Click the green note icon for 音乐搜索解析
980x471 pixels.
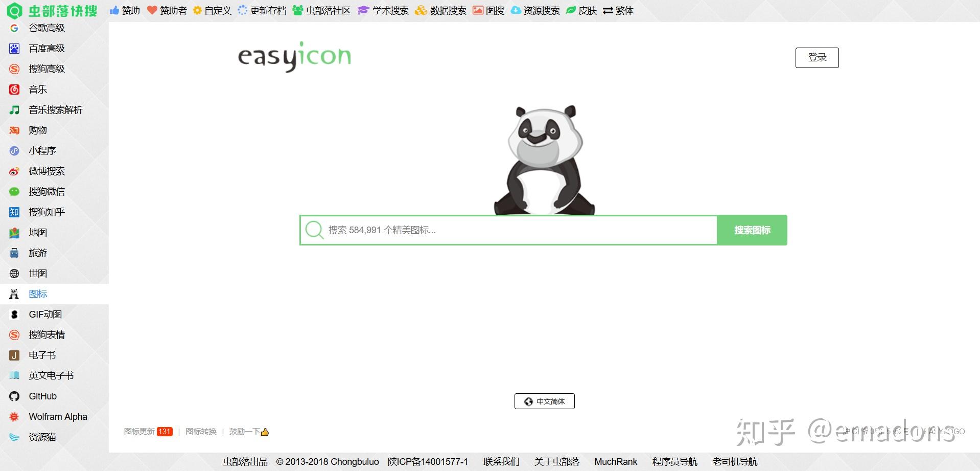14,110
